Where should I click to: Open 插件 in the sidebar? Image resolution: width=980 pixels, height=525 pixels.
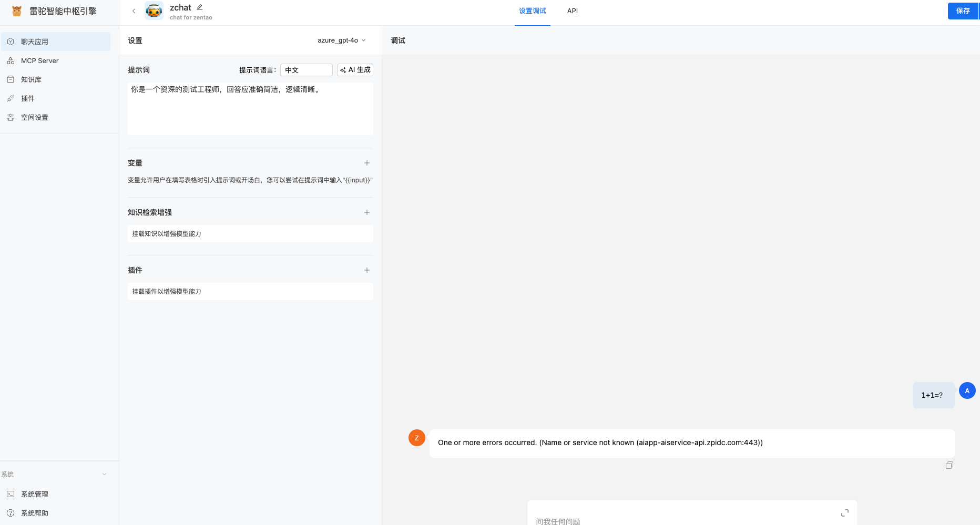click(x=56, y=98)
